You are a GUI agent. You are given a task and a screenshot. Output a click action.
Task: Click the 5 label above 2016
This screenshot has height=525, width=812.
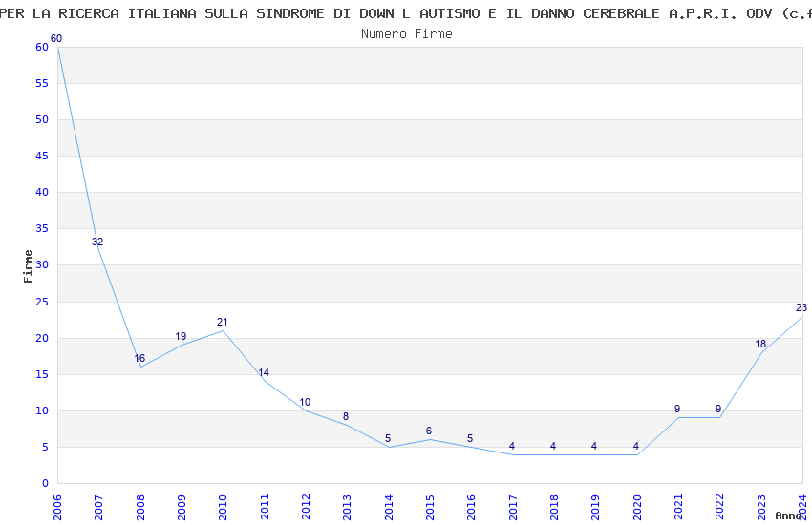[470, 438]
